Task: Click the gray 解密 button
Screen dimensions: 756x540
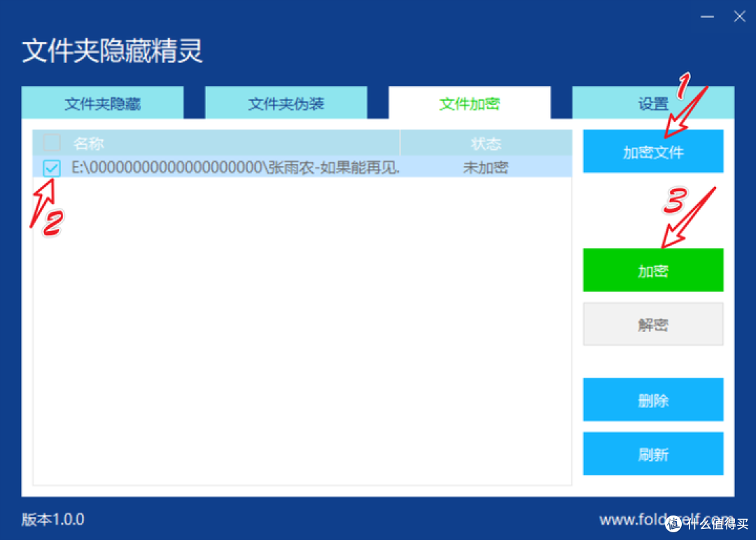Action: pyautogui.click(x=653, y=324)
